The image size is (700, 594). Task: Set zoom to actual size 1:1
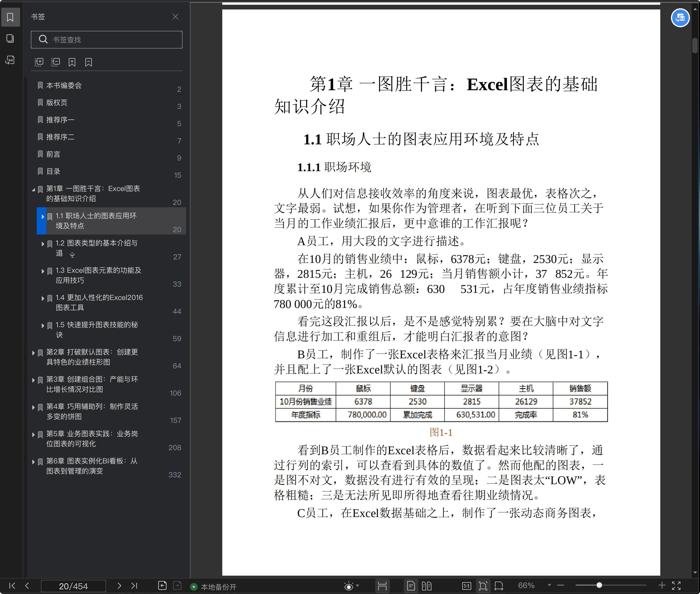[467, 586]
